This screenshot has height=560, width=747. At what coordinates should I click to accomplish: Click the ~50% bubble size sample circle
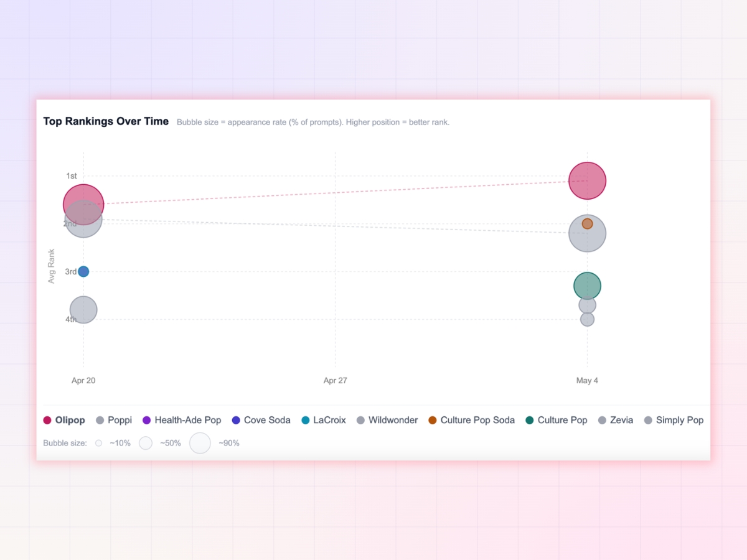146,443
